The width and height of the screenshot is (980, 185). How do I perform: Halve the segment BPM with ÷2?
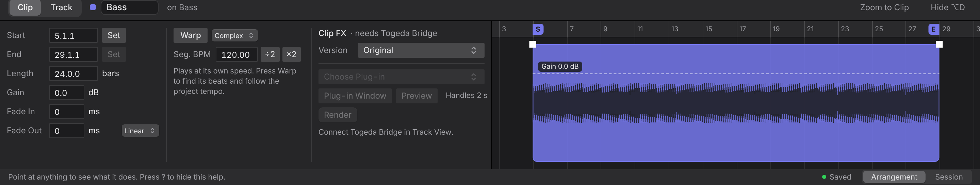pyautogui.click(x=270, y=54)
